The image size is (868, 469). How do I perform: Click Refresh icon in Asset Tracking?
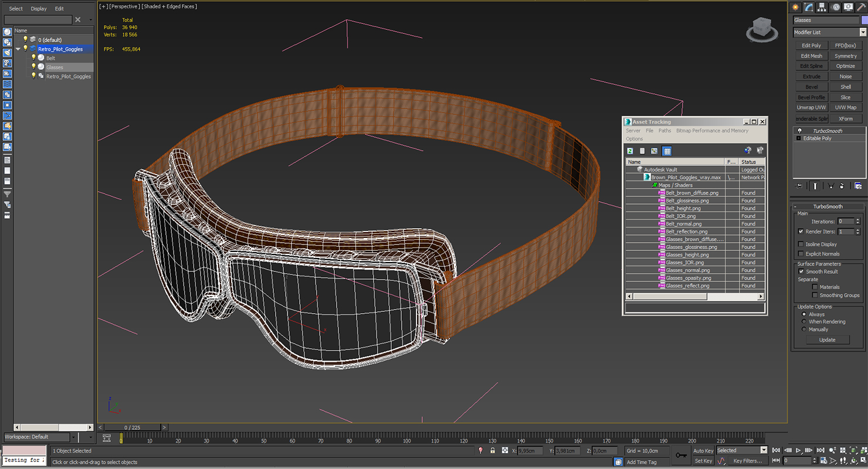630,151
